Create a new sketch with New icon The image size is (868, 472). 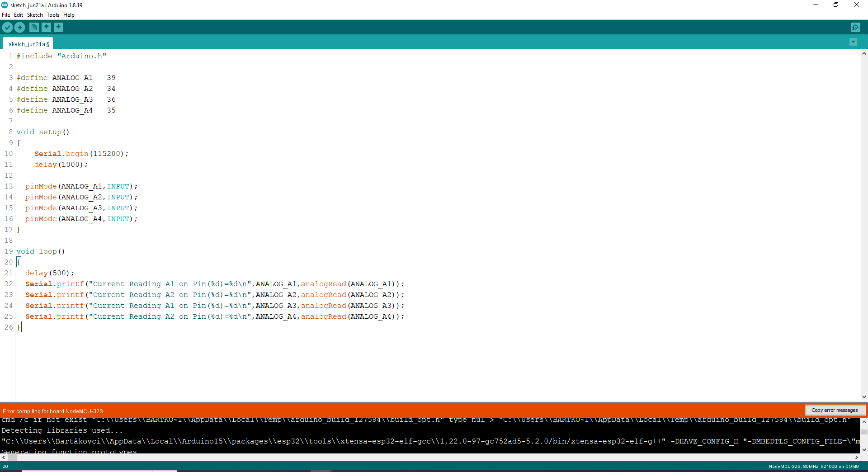pyautogui.click(x=34, y=28)
